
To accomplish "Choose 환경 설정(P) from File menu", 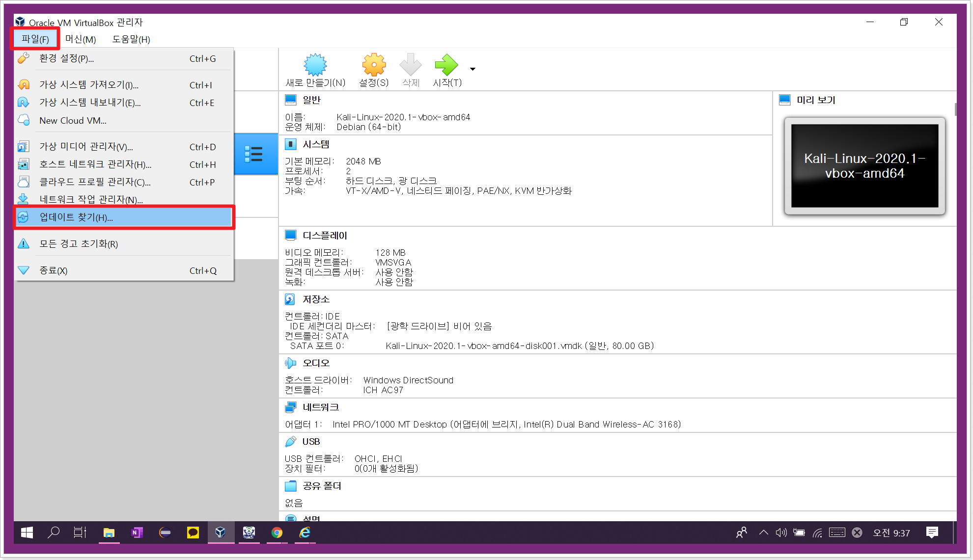I will pyautogui.click(x=124, y=58).
